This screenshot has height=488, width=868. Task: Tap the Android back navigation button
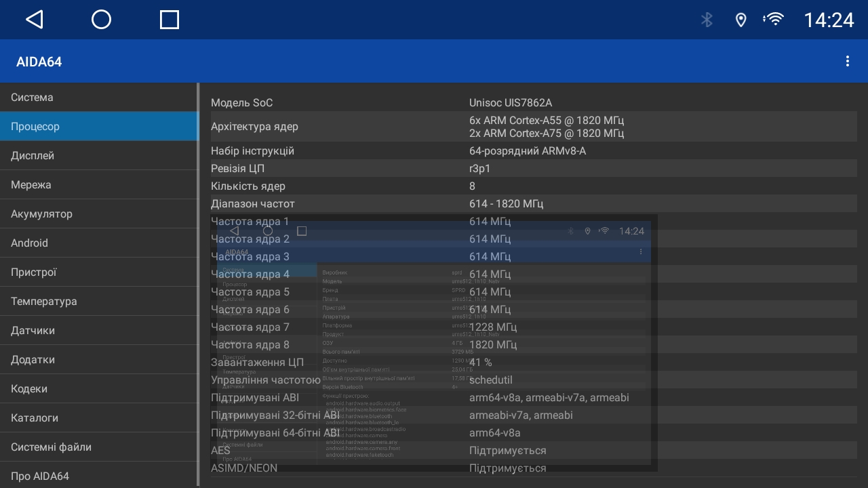[35, 20]
